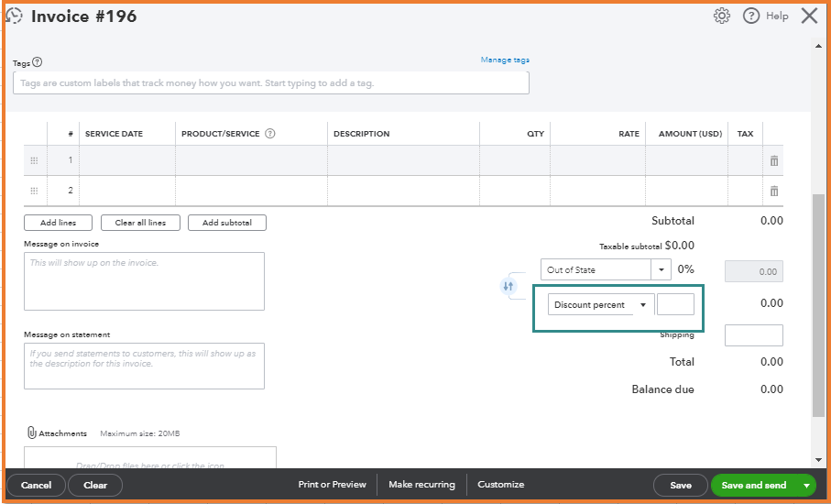Click the vertical scrollbar thumb

(818, 302)
